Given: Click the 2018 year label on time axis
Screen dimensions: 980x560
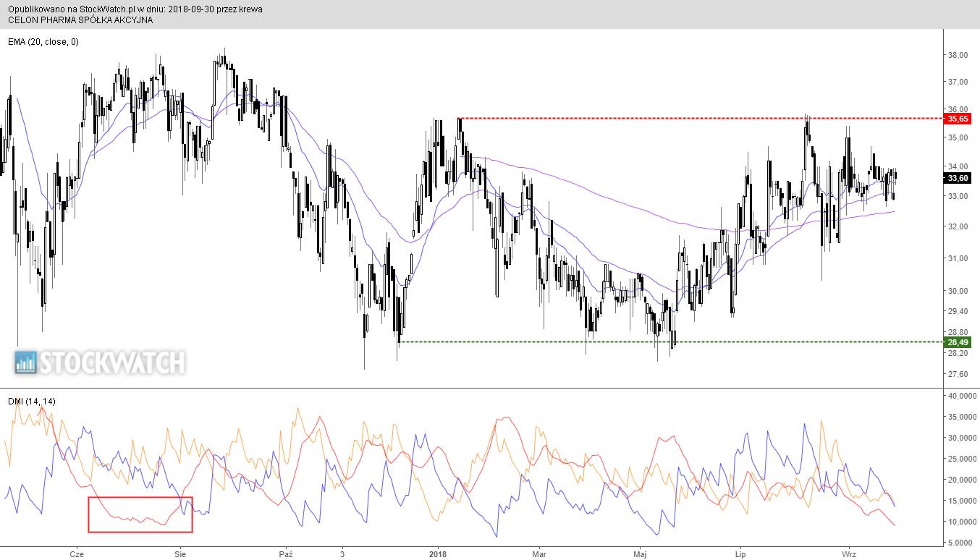Looking at the screenshot, I should (438, 554).
